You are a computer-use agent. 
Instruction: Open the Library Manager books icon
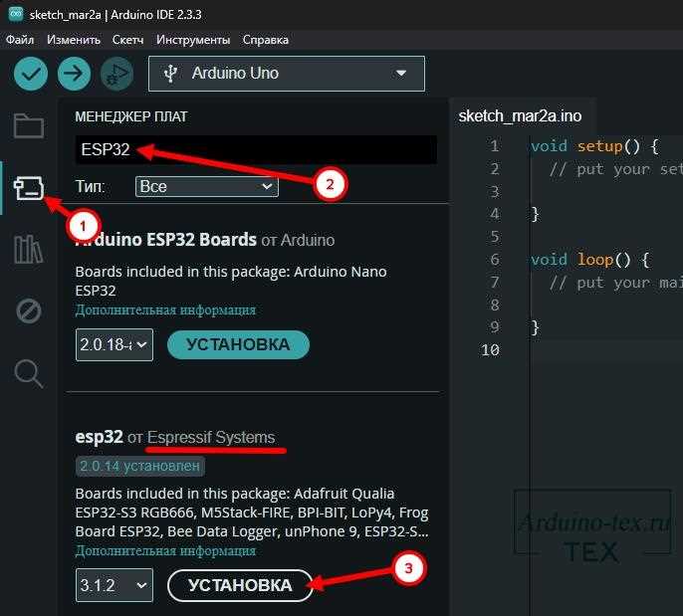click(x=29, y=250)
